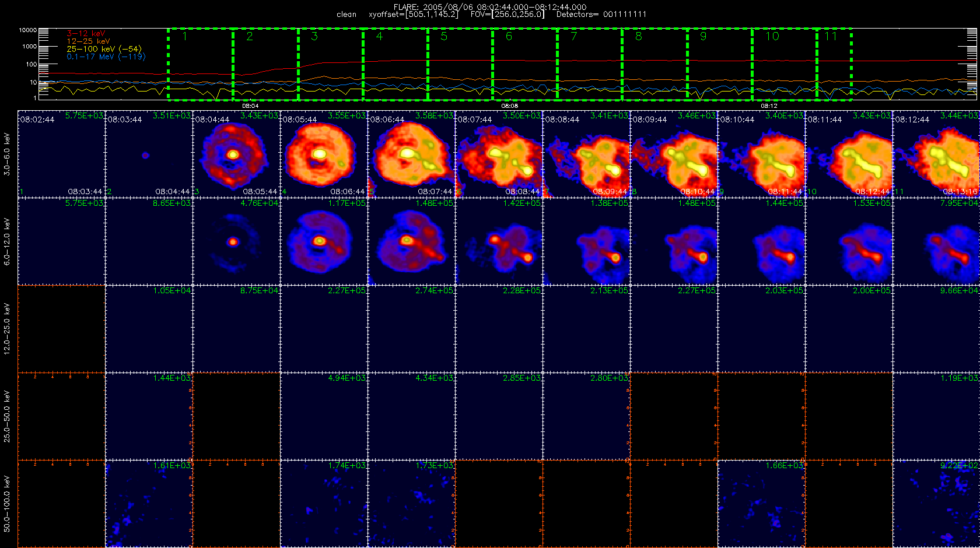Click the 3.51E+03 peak value text
Image resolution: width=980 pixels, height=548 pixels.
click(x=171, y=115)
